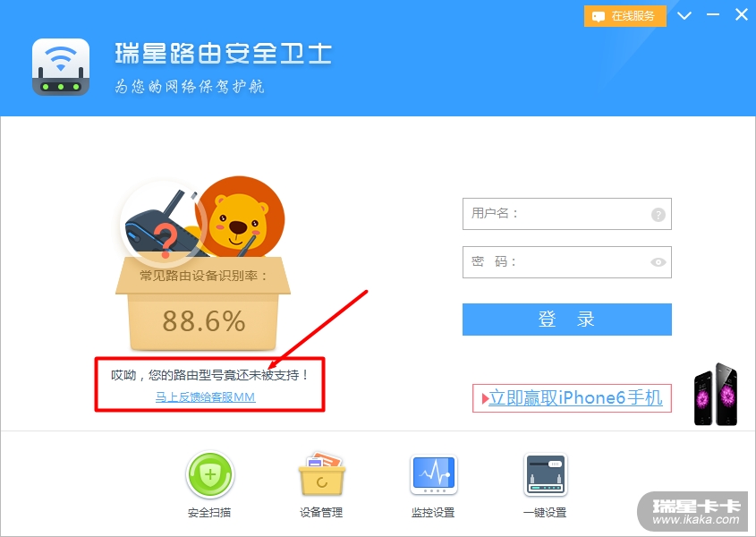The image size is (756, 537).
Task: Toggle password visibility eye icon
Action: [x=658, y=262]
